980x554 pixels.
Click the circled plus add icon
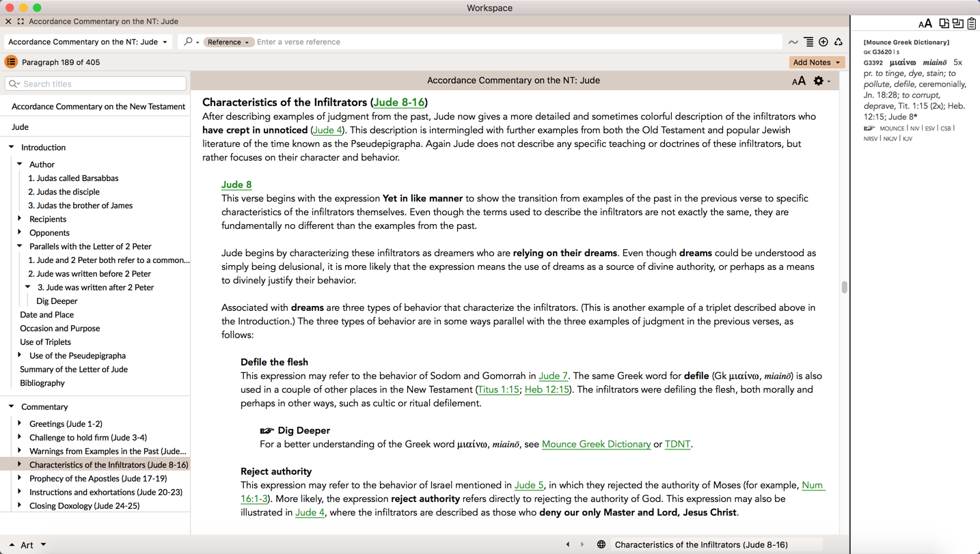[824, 42]
